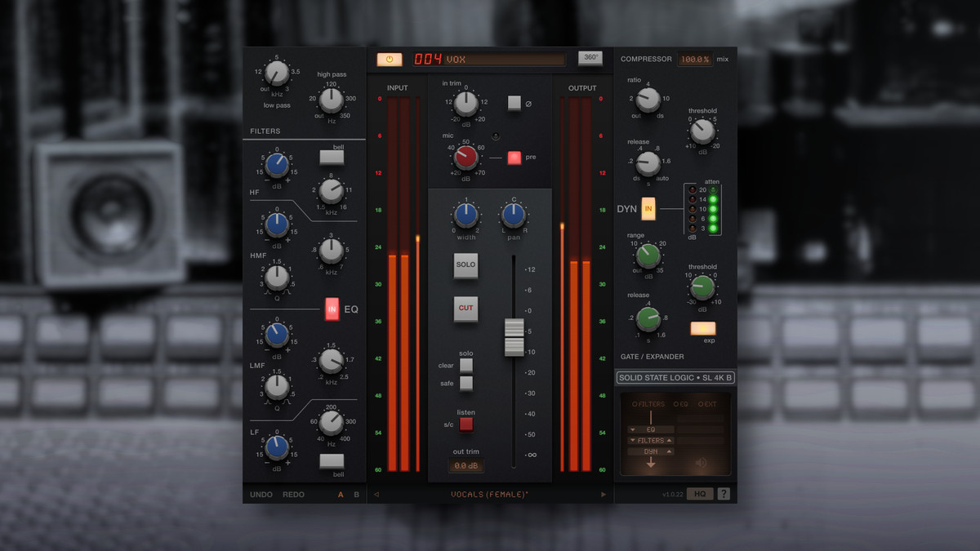This screenshot has height=551, width=980.
Task: Click the LF gain blue knob
Action: coord(277,447)
